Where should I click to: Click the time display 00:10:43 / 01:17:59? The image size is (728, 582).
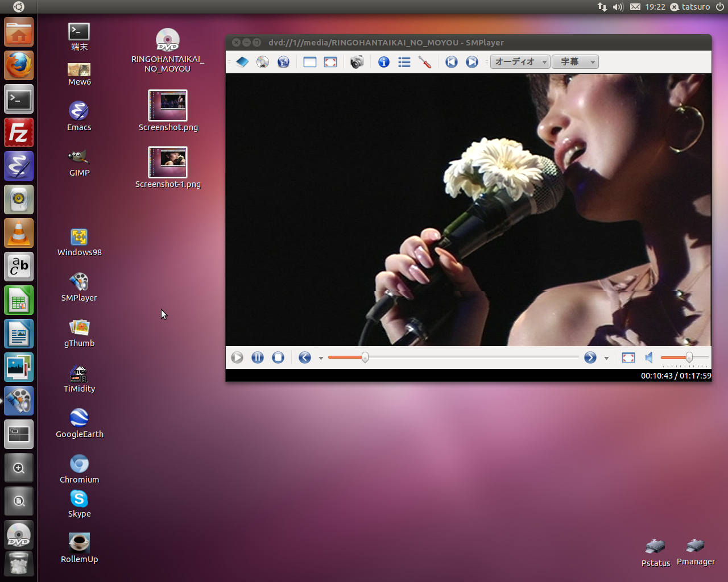tap(676, 376)
